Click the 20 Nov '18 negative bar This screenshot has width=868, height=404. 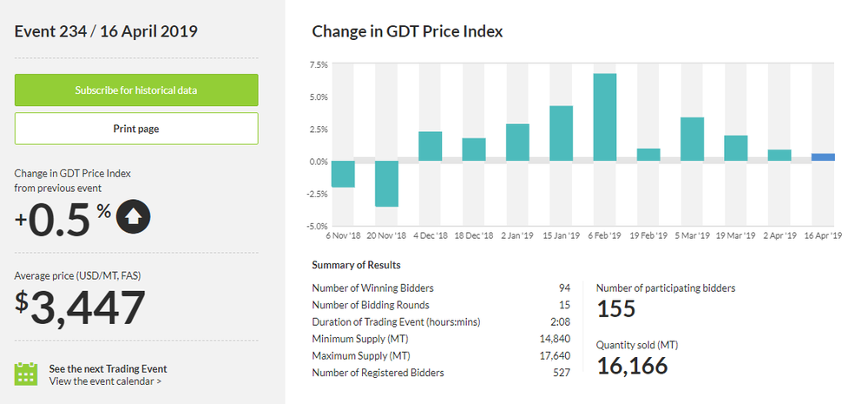coord(386,183)
